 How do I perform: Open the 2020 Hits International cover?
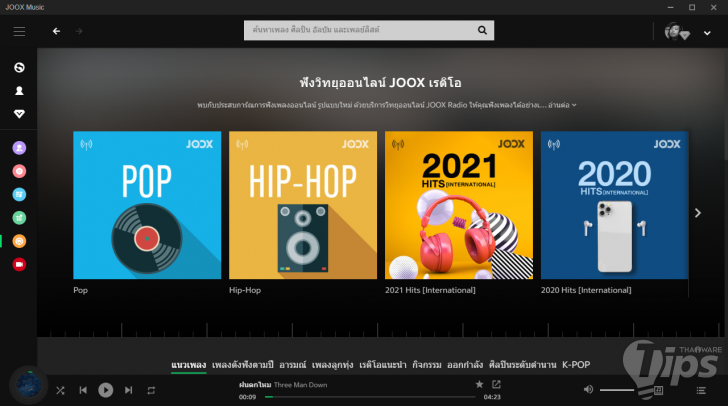coord(614,205)
